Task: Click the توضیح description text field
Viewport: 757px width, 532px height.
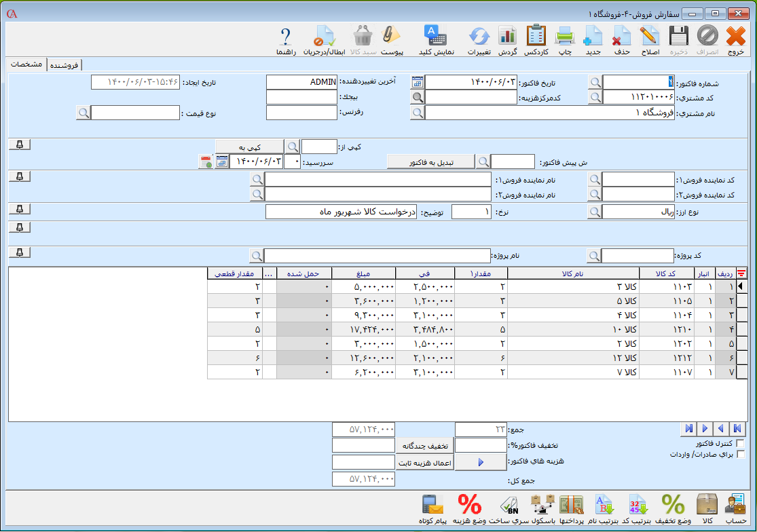Action: tap(339, 212)
